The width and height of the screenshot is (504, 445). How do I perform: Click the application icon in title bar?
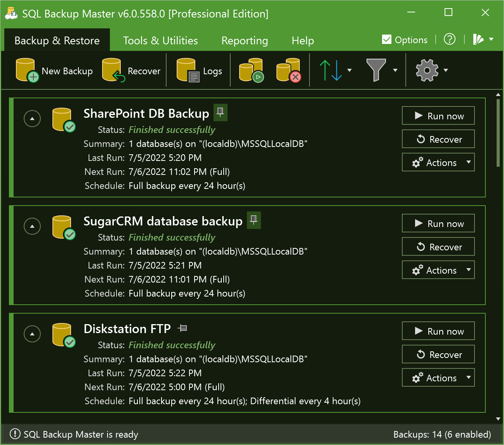[11, 14]
